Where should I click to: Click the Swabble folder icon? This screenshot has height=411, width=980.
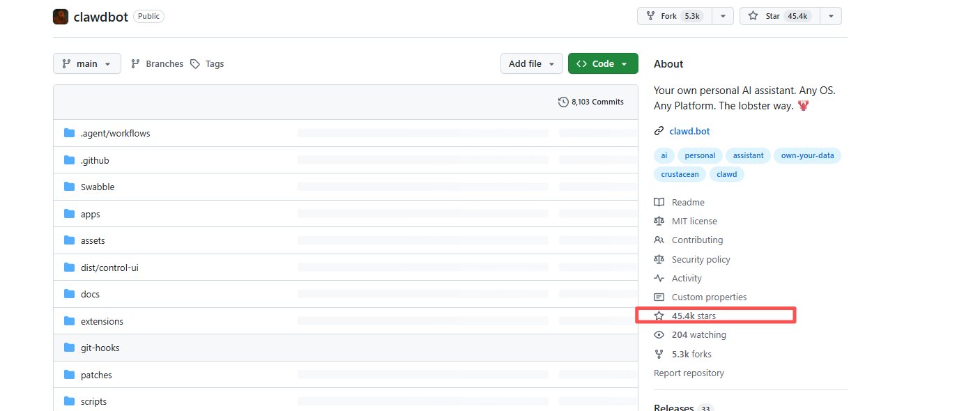69,187
